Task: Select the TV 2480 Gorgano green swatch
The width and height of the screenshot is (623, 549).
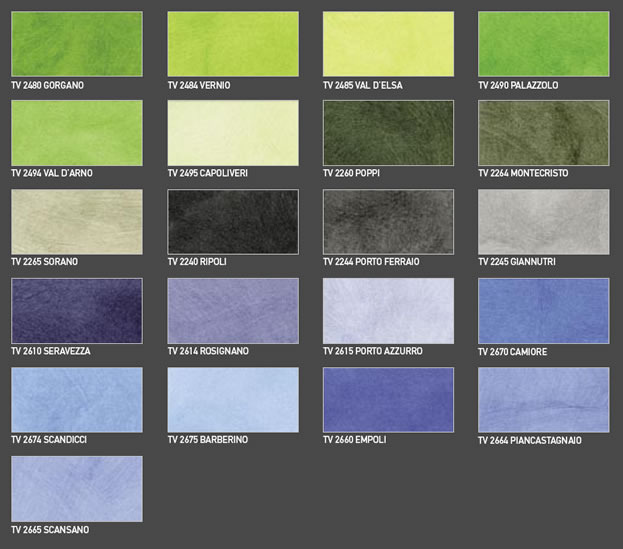Action: click(x=77, y=44)
